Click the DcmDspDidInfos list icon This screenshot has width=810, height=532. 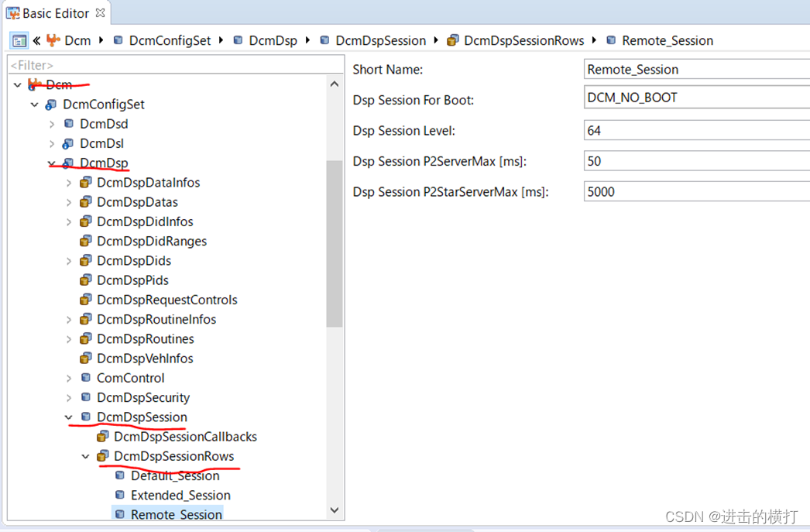click(x=86, y=221)
